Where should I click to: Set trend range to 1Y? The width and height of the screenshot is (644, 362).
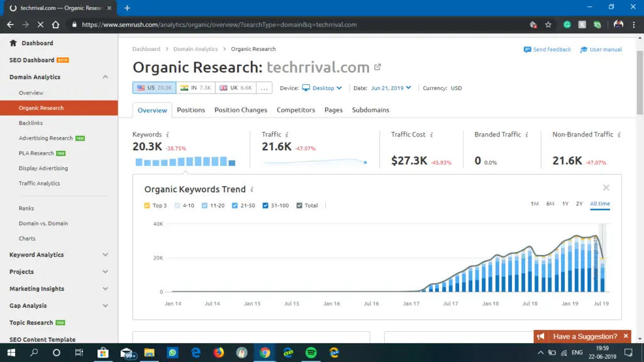coord(565,204)
